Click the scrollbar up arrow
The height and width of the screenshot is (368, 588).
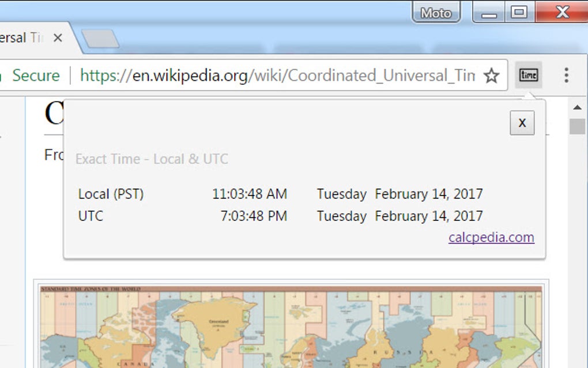tap(577, 107)
